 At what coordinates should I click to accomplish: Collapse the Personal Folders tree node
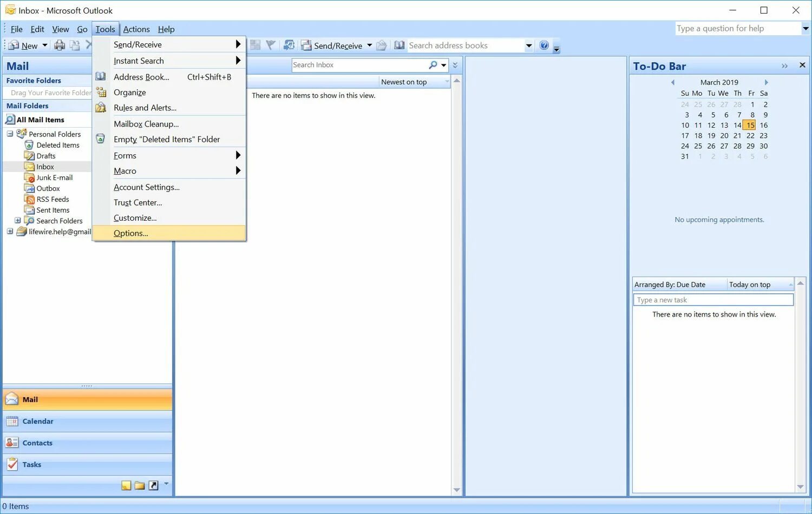pos(10,134)
